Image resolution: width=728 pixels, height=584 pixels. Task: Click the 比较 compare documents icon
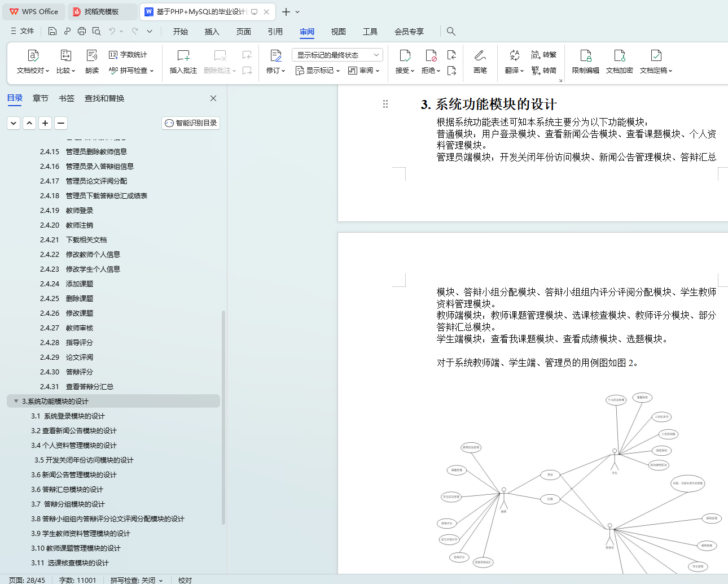[65, 55]
